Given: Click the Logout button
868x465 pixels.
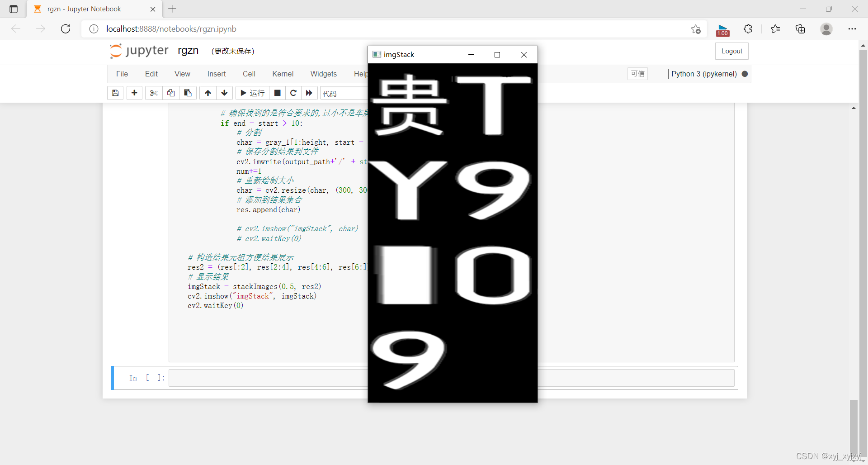Looking at the screenshot, I should click(x=732, y=51).
